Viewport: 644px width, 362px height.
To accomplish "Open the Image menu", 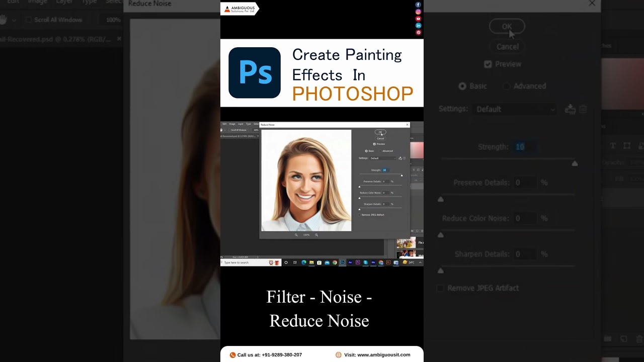I will tap(232, 124).
